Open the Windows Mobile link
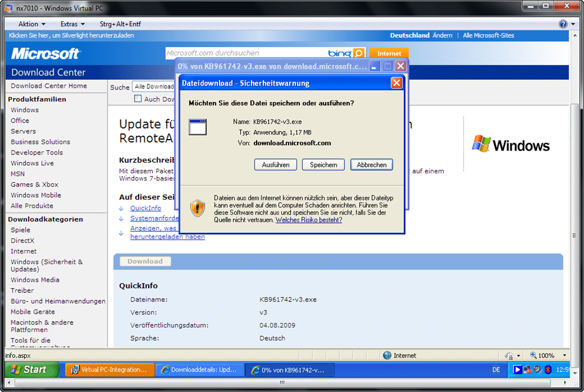The width and height of the screenshot is (584, 392). point(36,195)
